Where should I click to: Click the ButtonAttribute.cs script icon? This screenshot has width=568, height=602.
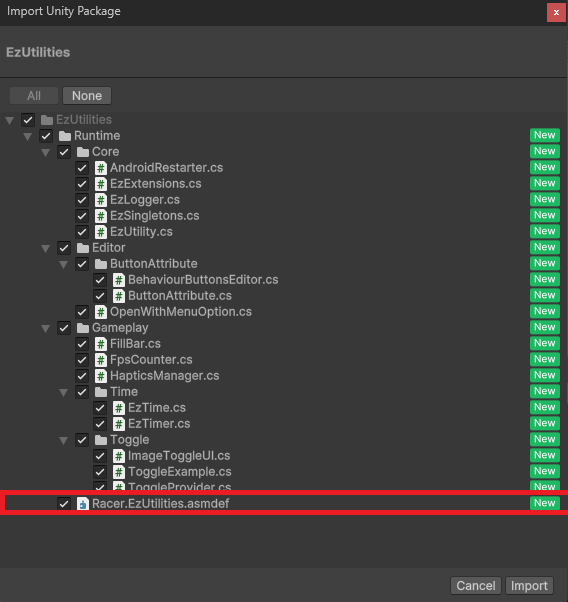(119, 296)
